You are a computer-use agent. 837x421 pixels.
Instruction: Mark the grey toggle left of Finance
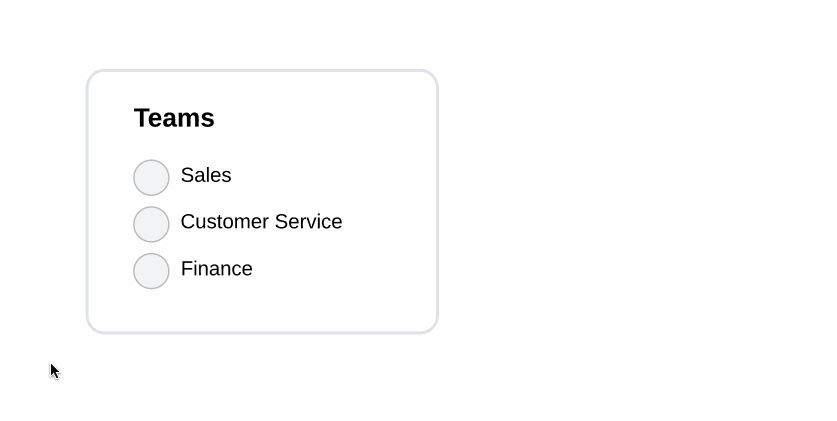[151, 271]
